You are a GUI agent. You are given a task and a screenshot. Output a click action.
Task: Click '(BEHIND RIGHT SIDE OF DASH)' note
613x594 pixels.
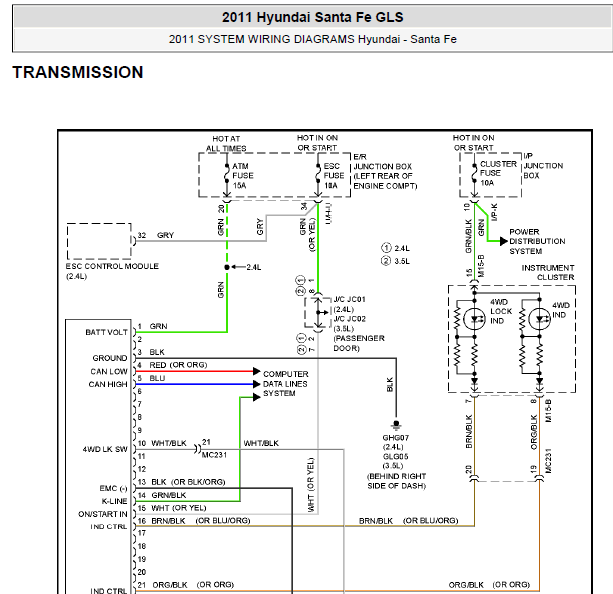point(396,481)
